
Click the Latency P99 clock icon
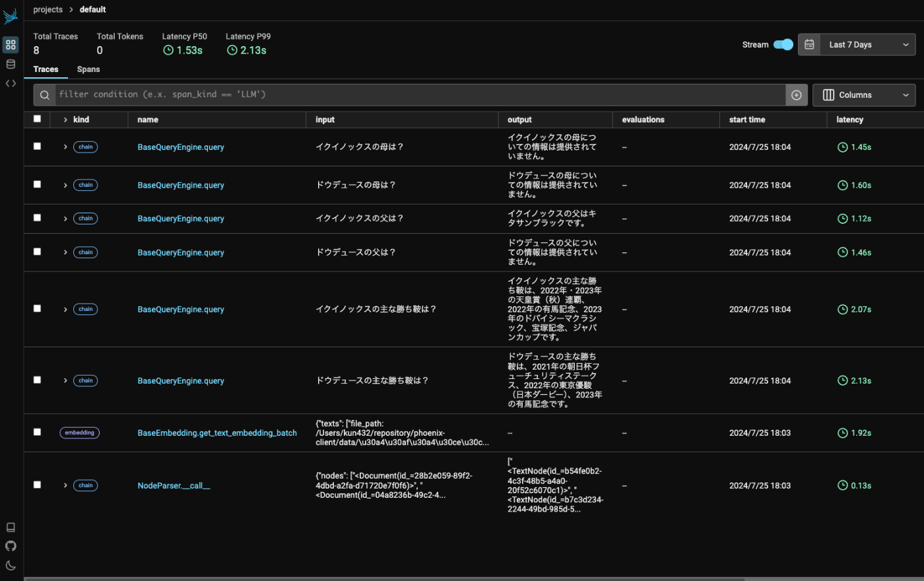tap(232, 50)
